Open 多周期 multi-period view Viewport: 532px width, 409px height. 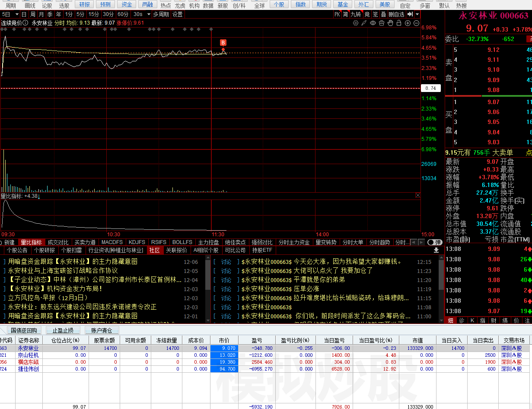coord(161,14)
